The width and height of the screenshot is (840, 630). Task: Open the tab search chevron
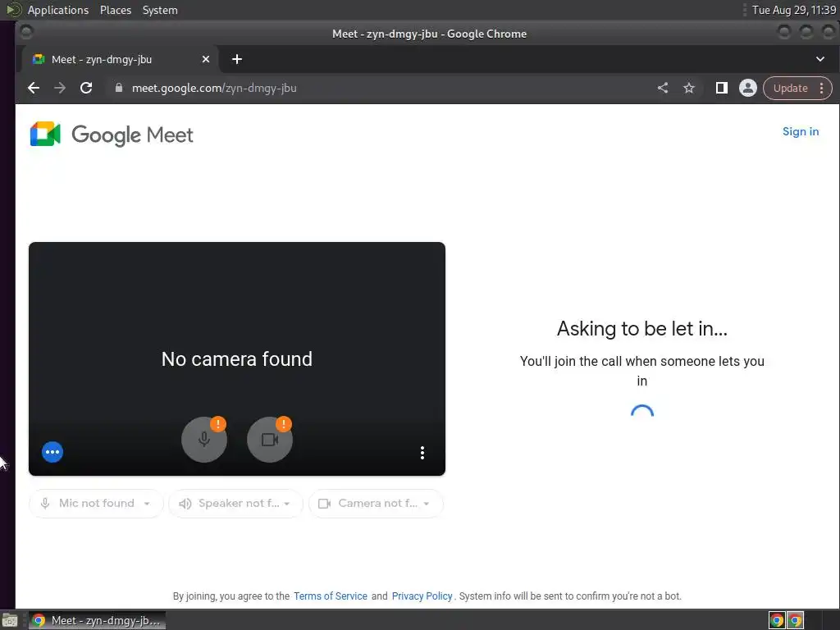click(820, 59)
